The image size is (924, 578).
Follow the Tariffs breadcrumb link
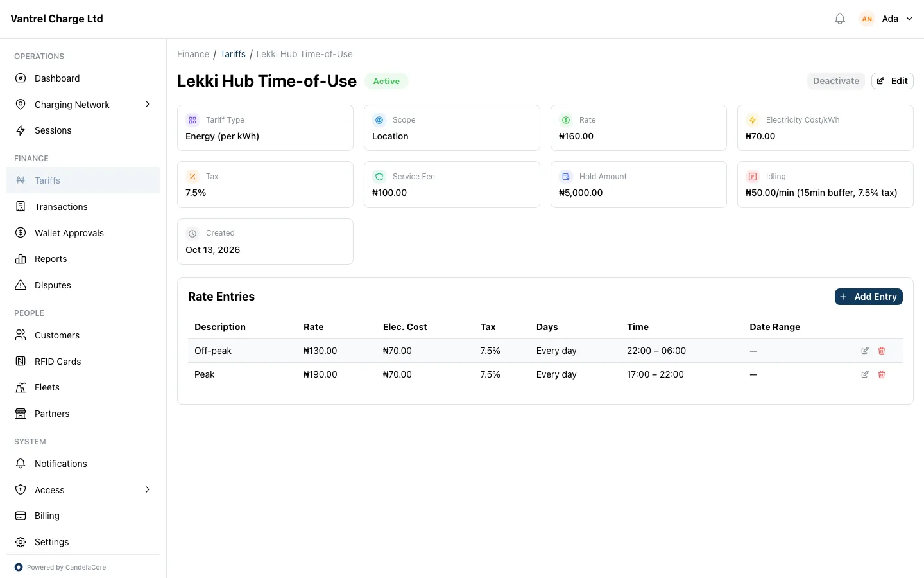click(233, 54)
